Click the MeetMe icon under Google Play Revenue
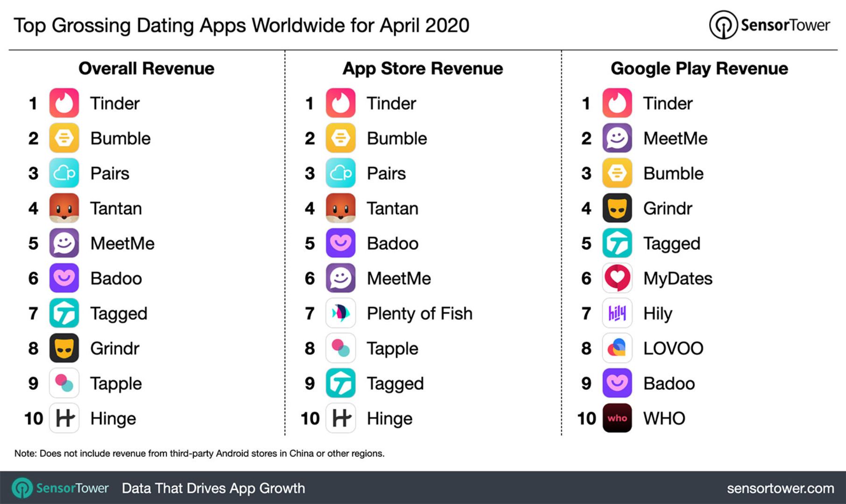 [617, 138]
